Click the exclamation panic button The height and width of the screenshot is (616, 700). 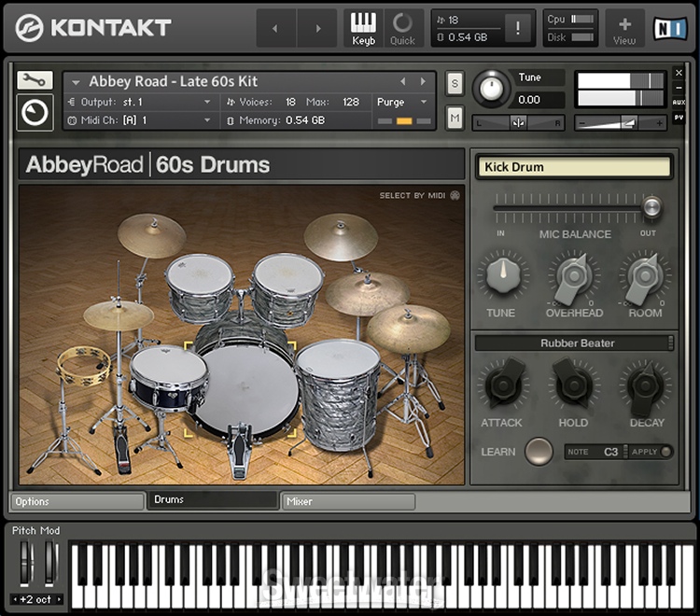coord(518,28)
